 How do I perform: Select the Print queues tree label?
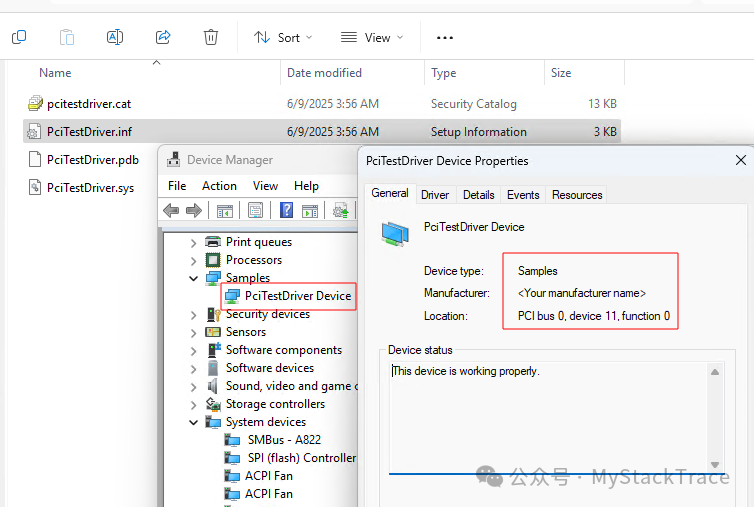tap(259, 242)
